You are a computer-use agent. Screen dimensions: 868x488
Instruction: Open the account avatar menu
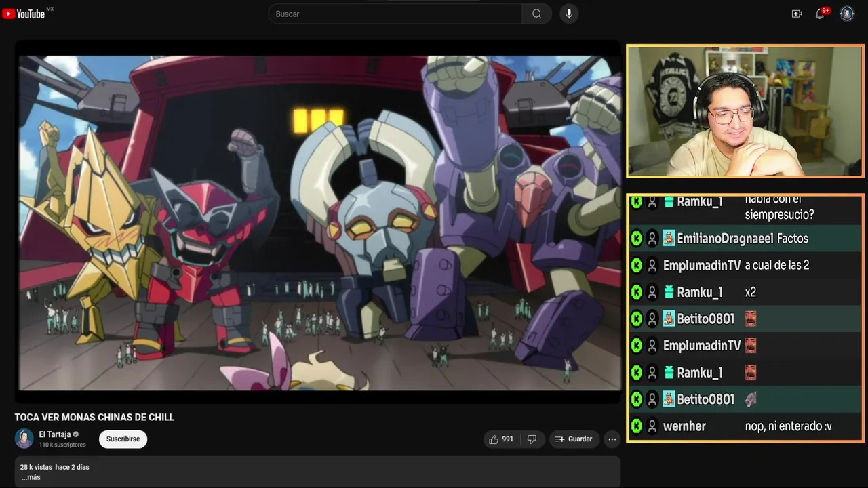coord(847,14)
